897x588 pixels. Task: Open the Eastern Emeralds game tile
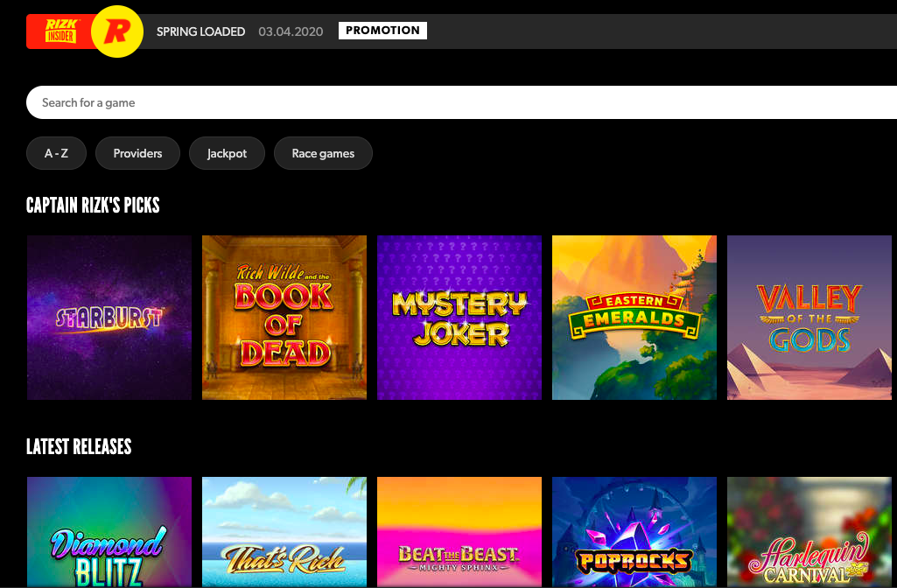[634, 318]
